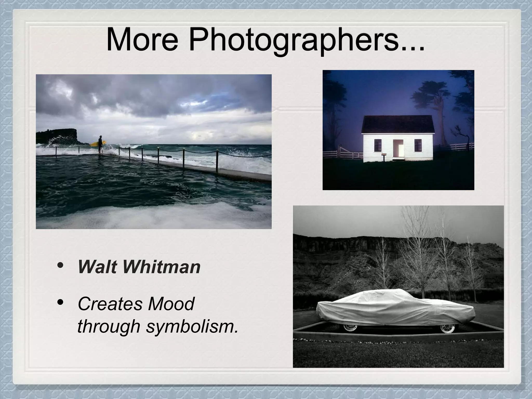
Task: Select the covered car black-and-white photo
Action: pyautogui.click(x=398, y=287)
